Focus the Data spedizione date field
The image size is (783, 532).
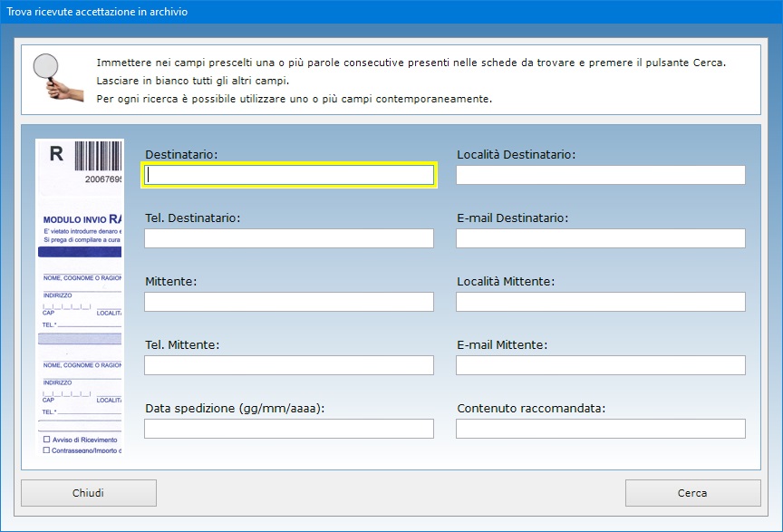click(x=289, y=429)
